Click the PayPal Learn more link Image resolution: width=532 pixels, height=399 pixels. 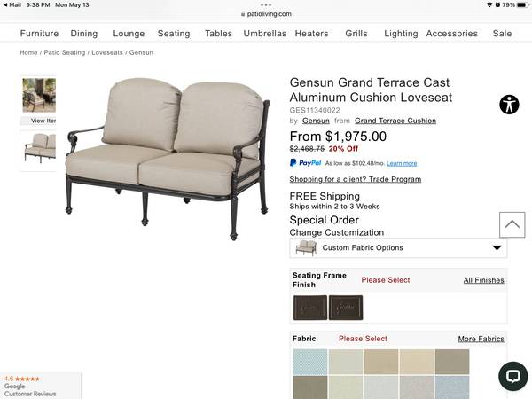[x=402, y=163]
